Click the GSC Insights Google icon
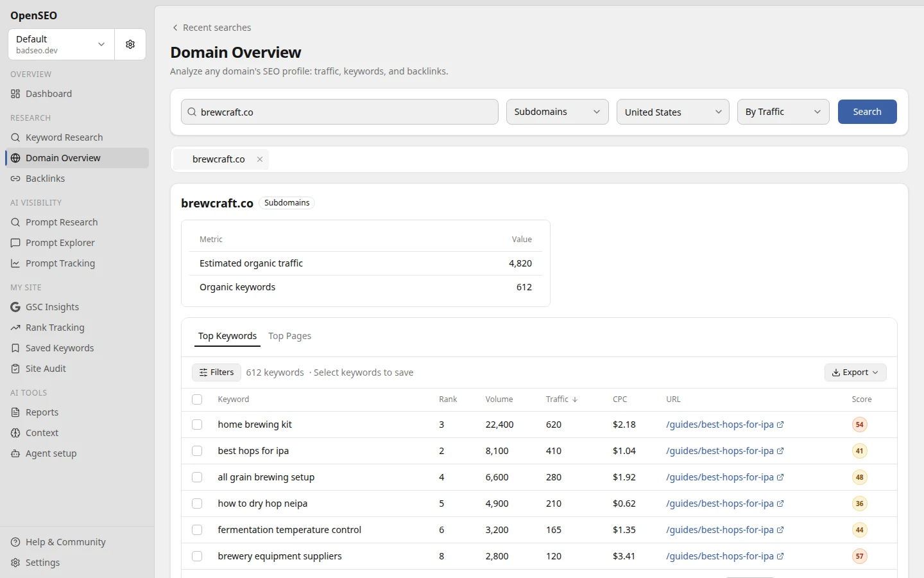924x578 pixels. [x=15, y=307]
